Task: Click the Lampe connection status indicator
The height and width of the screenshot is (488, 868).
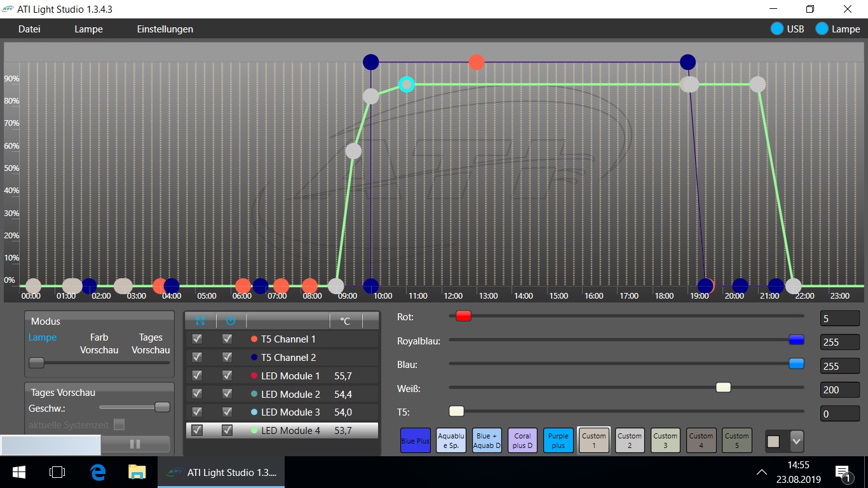Action: tap(822, 29)
